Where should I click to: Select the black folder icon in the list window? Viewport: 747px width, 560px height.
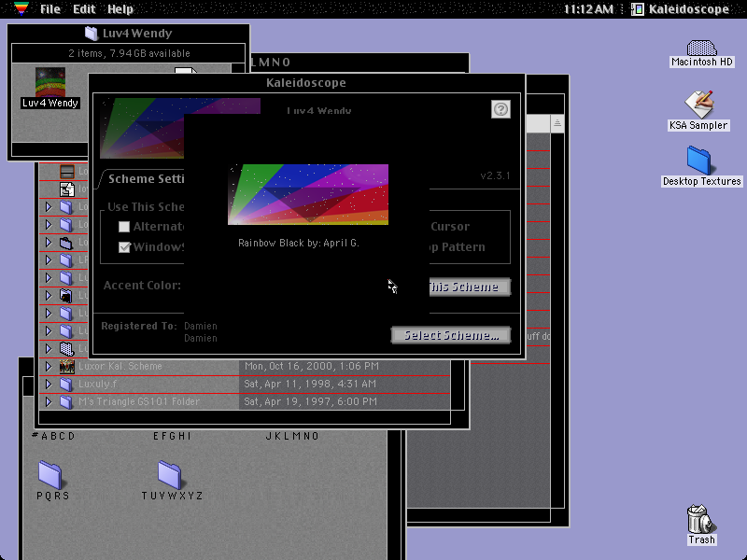(66, 296)
